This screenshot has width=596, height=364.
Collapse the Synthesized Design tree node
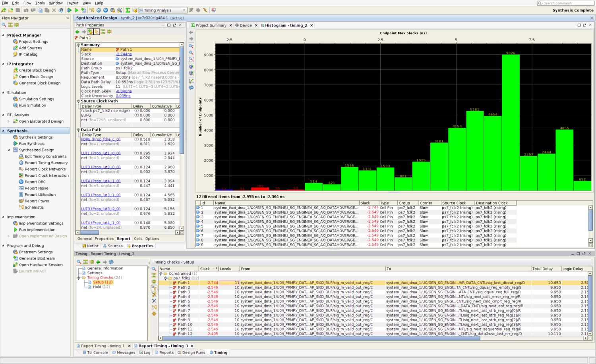coord(9,150)
